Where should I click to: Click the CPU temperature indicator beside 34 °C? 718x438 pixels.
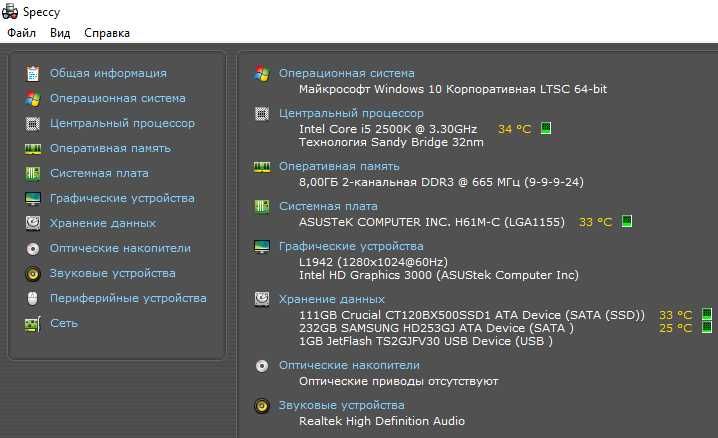click(x=546, y=129)
